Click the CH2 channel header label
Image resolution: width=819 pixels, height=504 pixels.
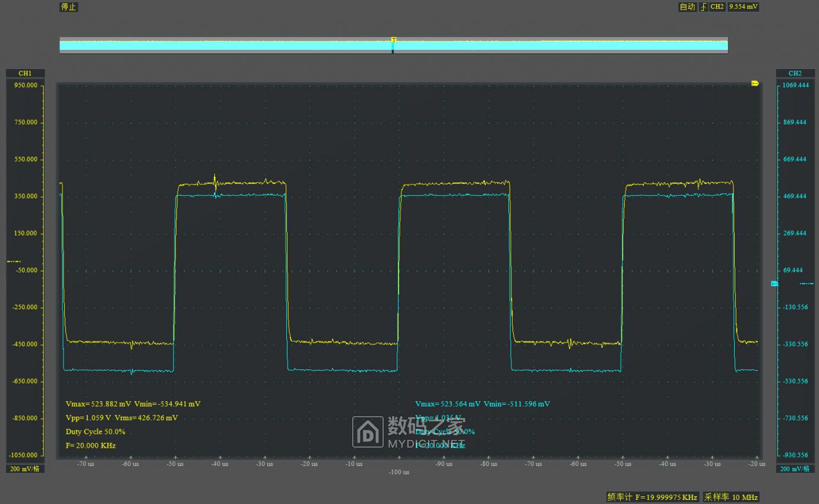[795, 73]
